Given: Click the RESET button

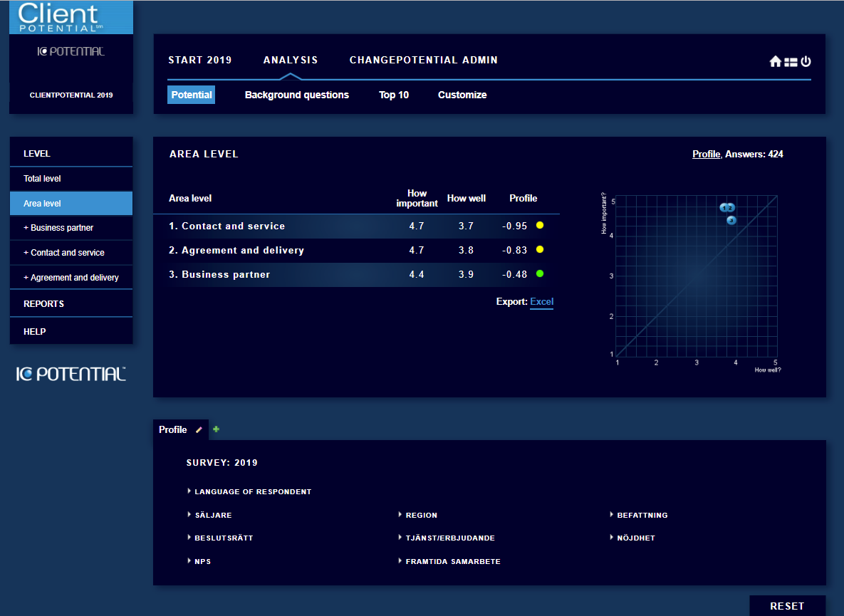Looking at the screenshot, I should point(787,606).
